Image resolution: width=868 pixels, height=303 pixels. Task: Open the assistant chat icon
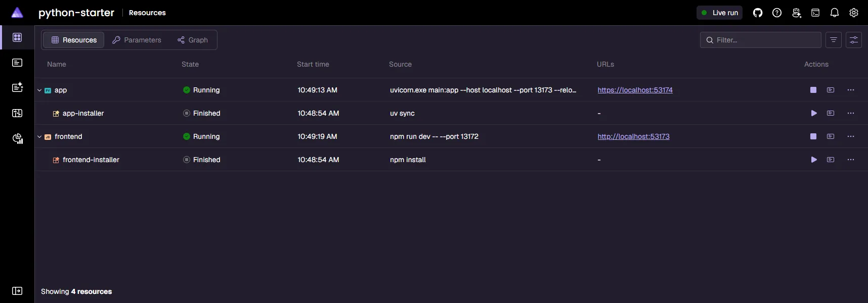click(x=796, y=13)
